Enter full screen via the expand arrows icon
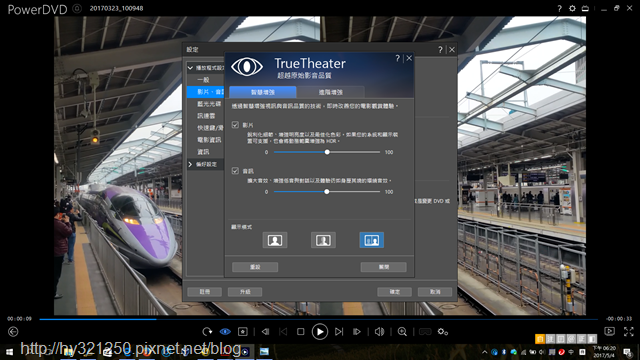Screen dimensions: 640x360 [629, 331]
